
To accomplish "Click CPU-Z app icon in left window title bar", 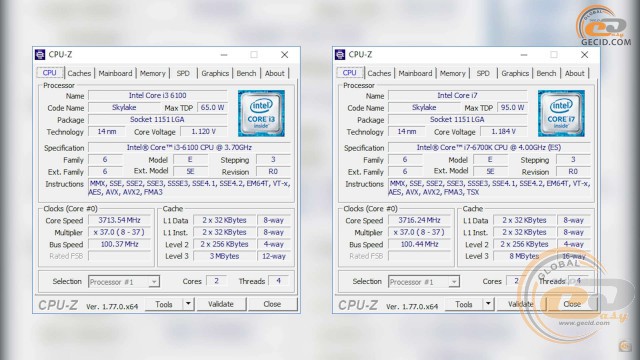I will point(40,54).
